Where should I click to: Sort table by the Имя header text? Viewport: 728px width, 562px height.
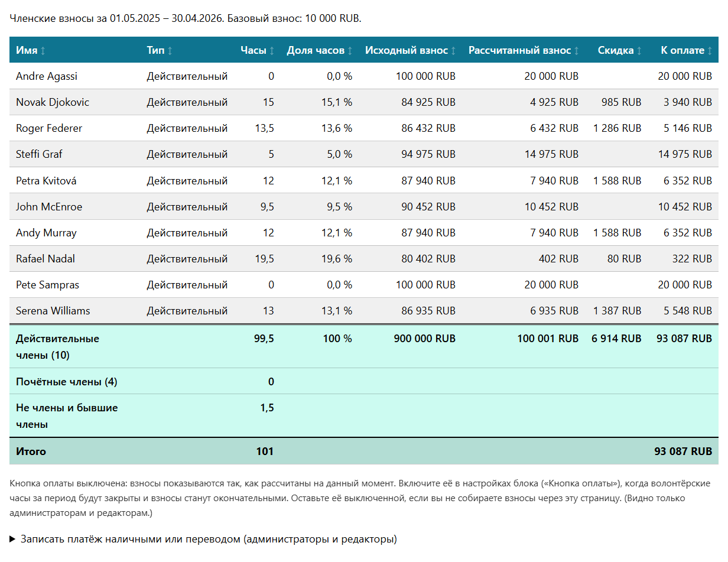click(x=27, y=50)
